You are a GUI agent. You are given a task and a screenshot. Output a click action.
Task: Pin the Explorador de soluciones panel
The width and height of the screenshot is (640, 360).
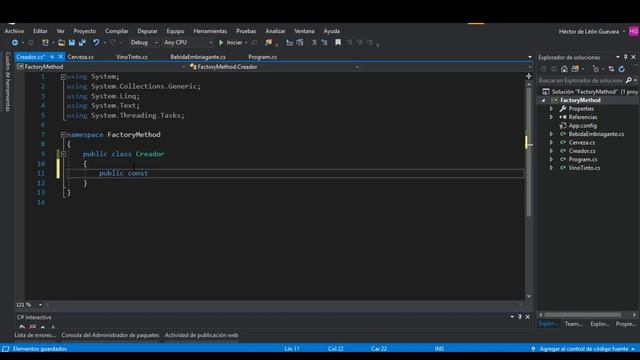pos(625,57)
